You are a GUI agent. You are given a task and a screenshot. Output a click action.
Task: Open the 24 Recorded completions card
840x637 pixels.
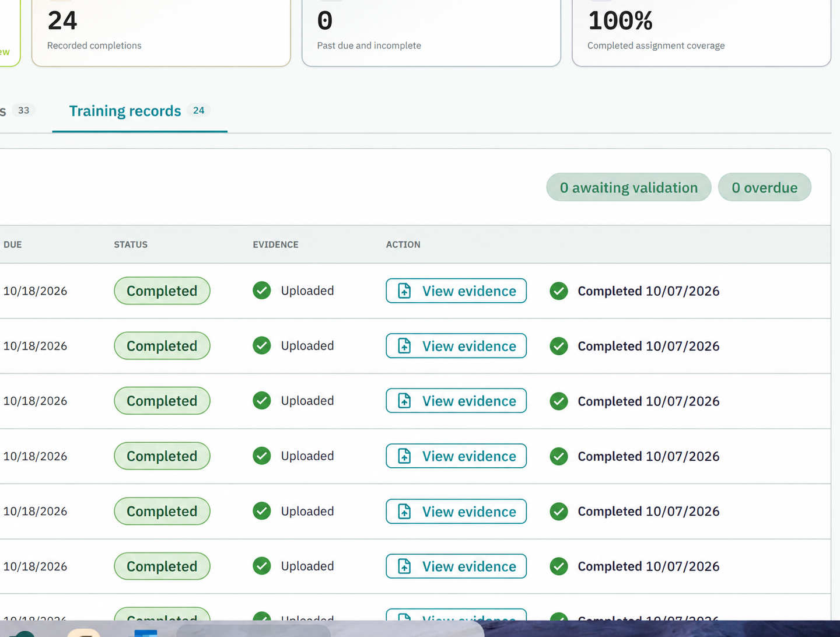click(161, 33)
